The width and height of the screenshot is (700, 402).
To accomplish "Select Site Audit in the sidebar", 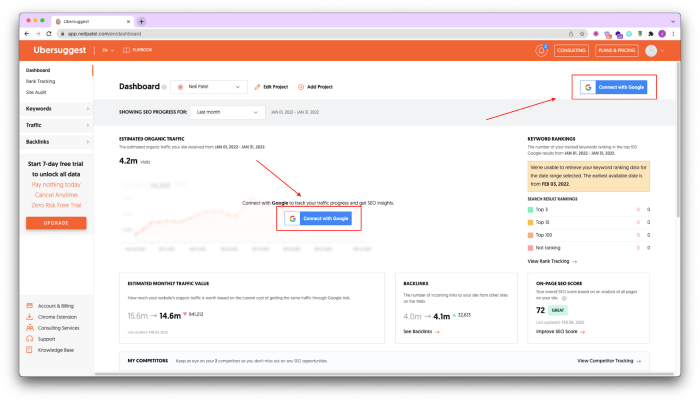I will (x=36, y=92).
